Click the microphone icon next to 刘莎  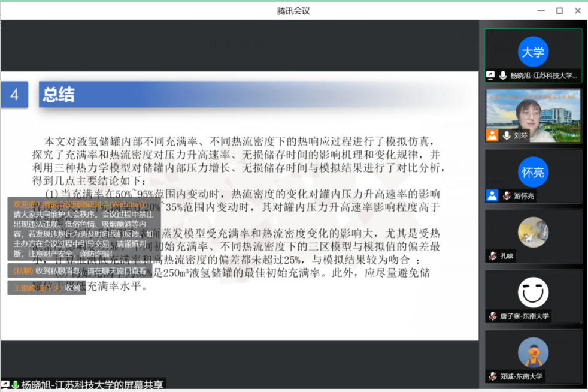pyautogui.click(x=507, y=135)
